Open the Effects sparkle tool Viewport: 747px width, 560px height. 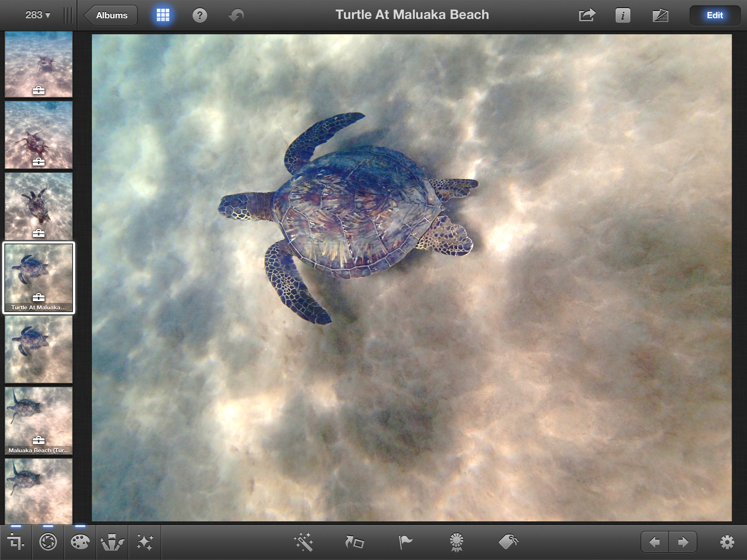(x=144, y=542)
